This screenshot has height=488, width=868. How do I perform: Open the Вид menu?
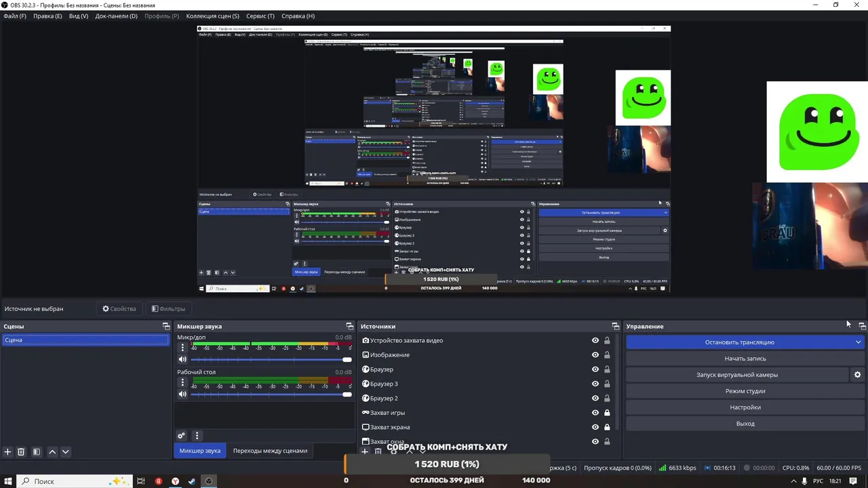click(x=79, y=16)
